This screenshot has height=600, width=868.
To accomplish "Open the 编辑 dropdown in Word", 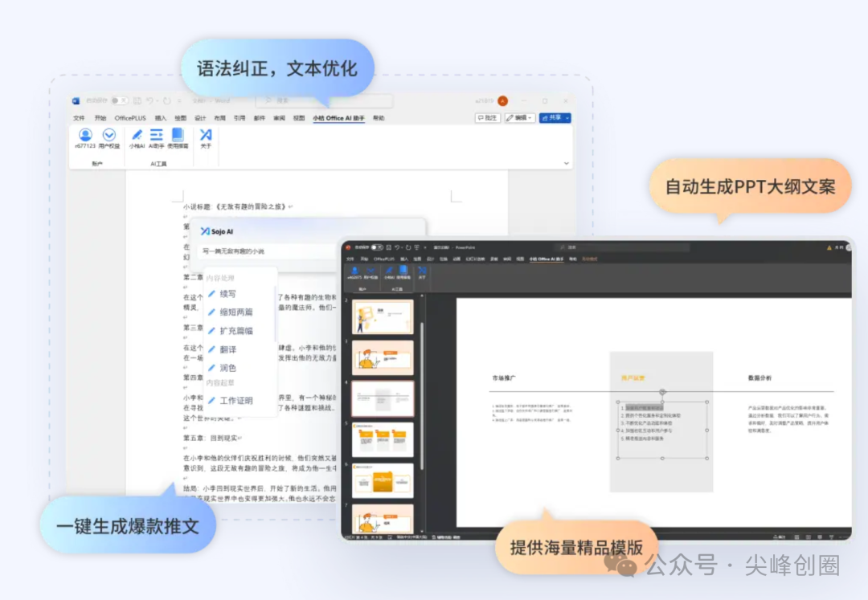I will pyautogui.click(x=519, y=118).
